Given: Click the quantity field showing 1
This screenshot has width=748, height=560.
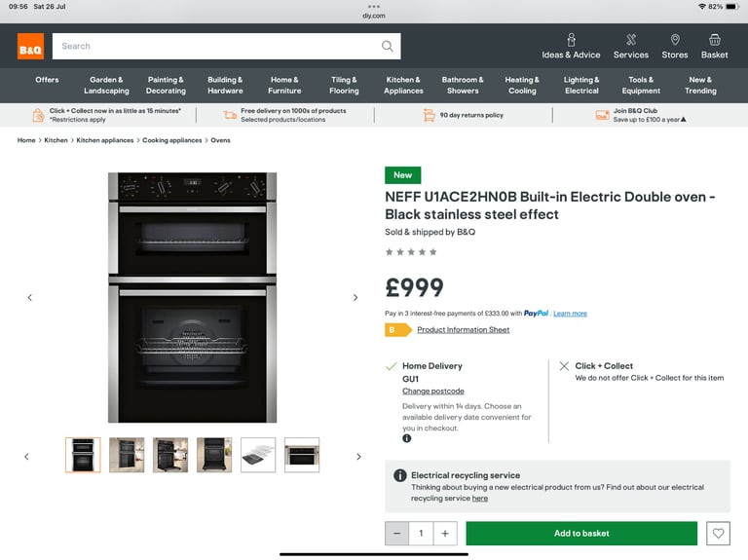Looking at the screenshot, I should pyautogui.click(x=421, y=534).
